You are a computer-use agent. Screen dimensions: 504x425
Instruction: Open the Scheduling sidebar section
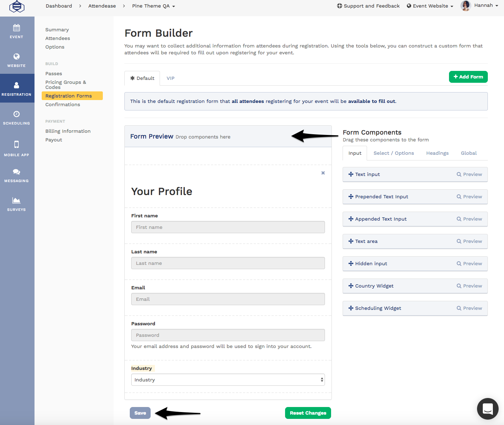click(x=16, y=118)
